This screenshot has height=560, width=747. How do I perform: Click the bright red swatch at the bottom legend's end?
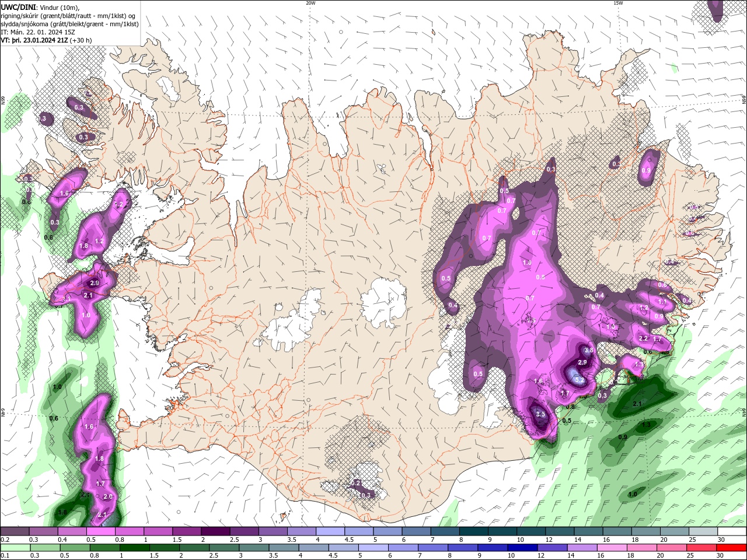tap(731, 548)
